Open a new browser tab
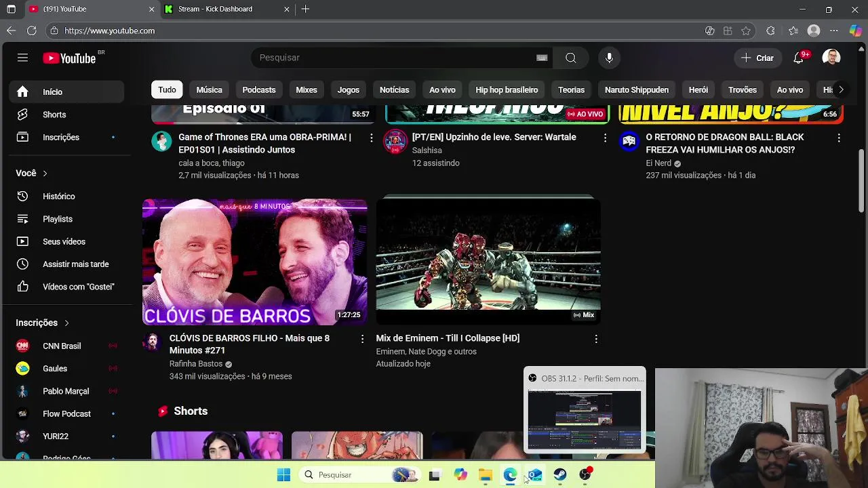The height and width of the screenshot is (488, 868). pos(305,9)
